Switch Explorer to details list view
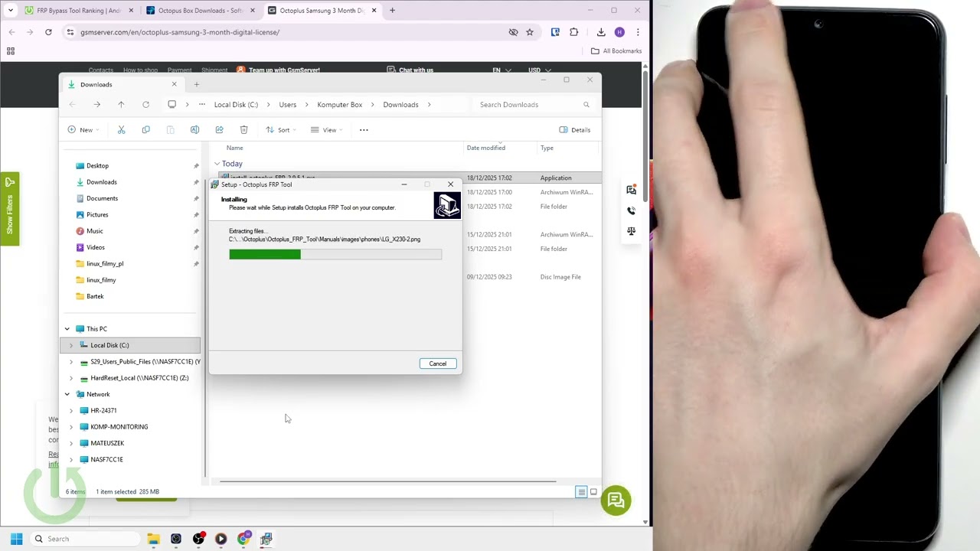The width and height of the screenshot is (980, 551). coord(581,492)
